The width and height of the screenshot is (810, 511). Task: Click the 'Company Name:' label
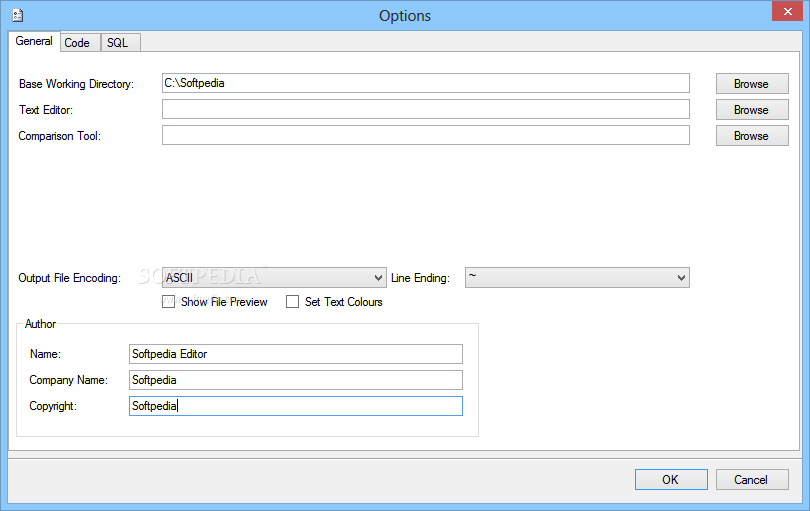(68, 380)
